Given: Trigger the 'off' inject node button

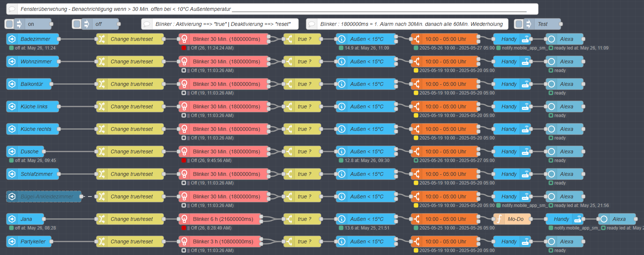Looking at the screenshot, I should [77, 24].
